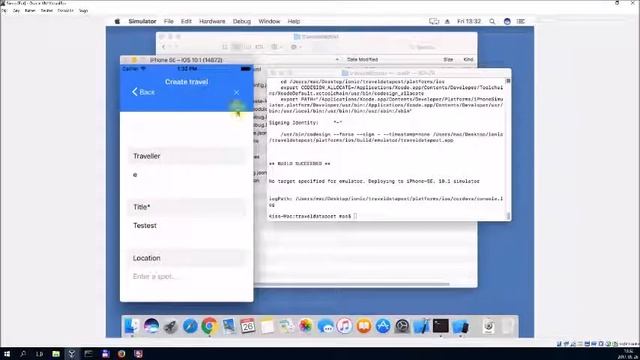Open the Simulator menu
Viewport: 640px width, 360px height.
point(142,21)
